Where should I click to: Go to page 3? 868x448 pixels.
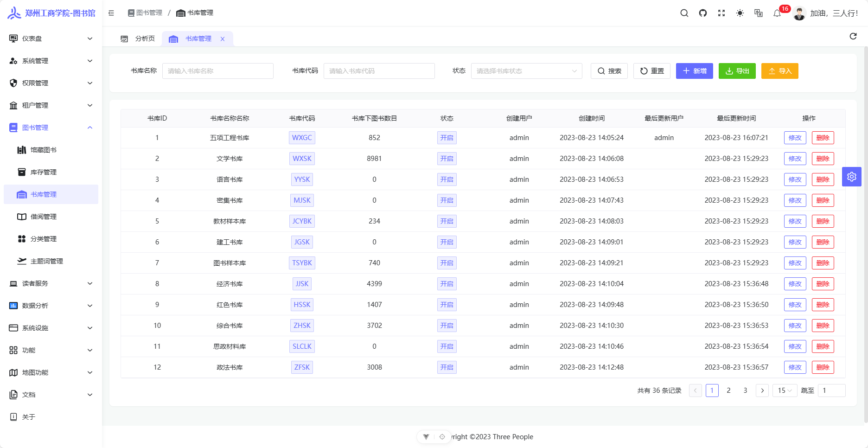point(746,390)
